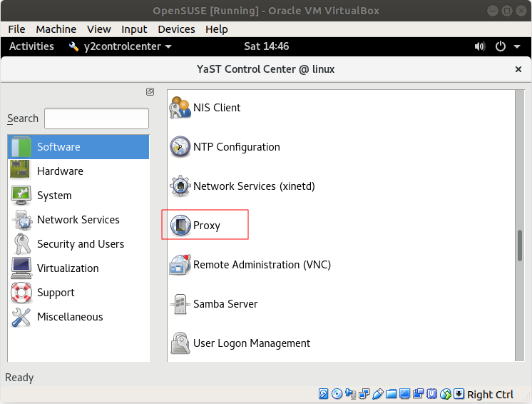Open the GNOME volume indicator
The image size is (532, 404).
click(x=480, y=46)
